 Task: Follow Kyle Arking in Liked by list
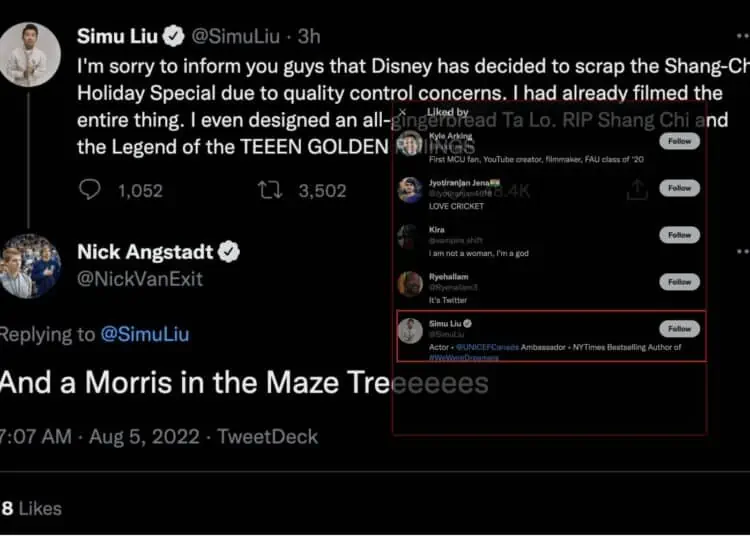pos(679,141)
